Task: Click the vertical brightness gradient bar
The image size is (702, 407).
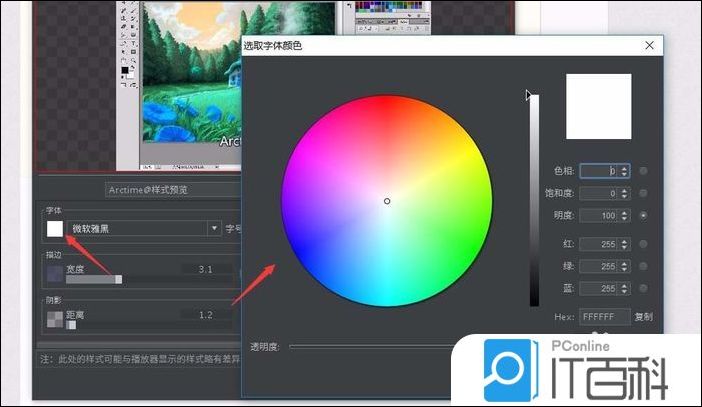Action: (535, 201)
